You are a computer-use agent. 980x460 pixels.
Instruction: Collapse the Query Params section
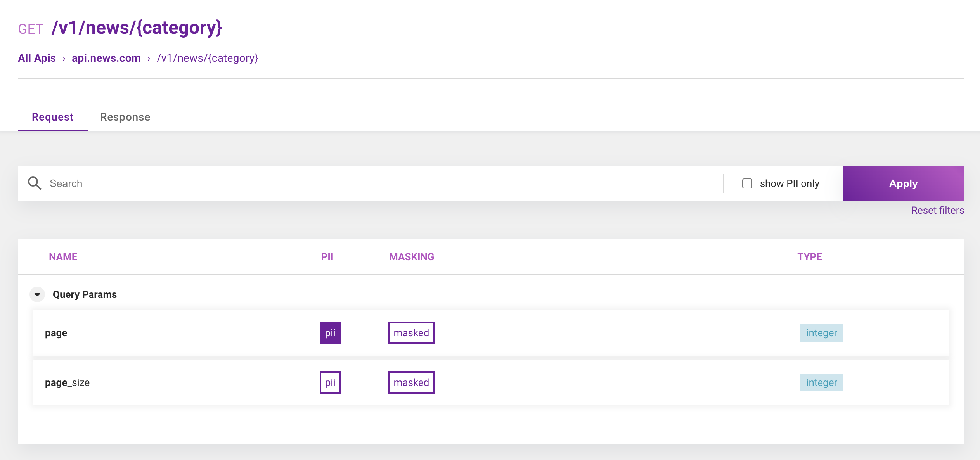[37, 294]
